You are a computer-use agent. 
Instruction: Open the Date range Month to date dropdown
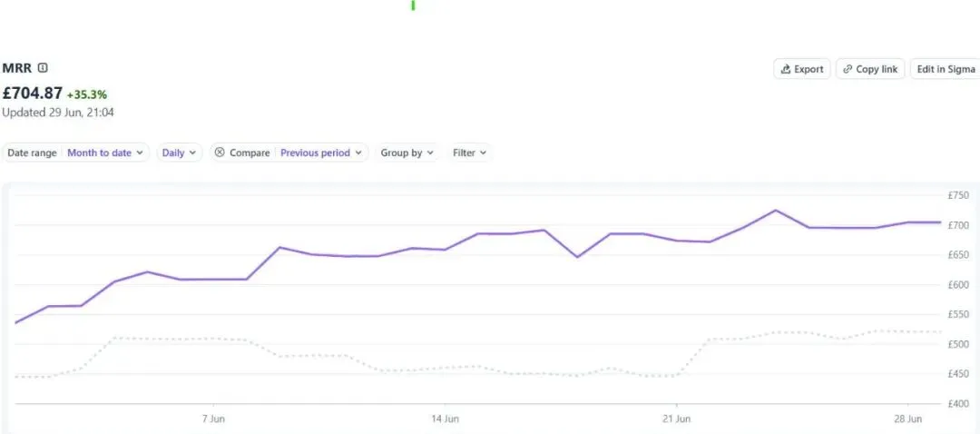click(75, 153)
